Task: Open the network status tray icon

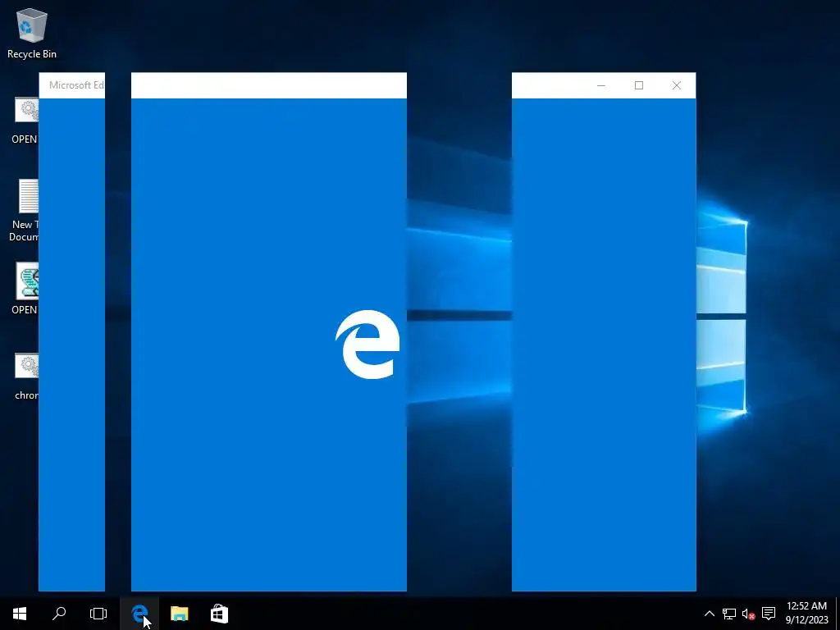Action: coord(728,614)
